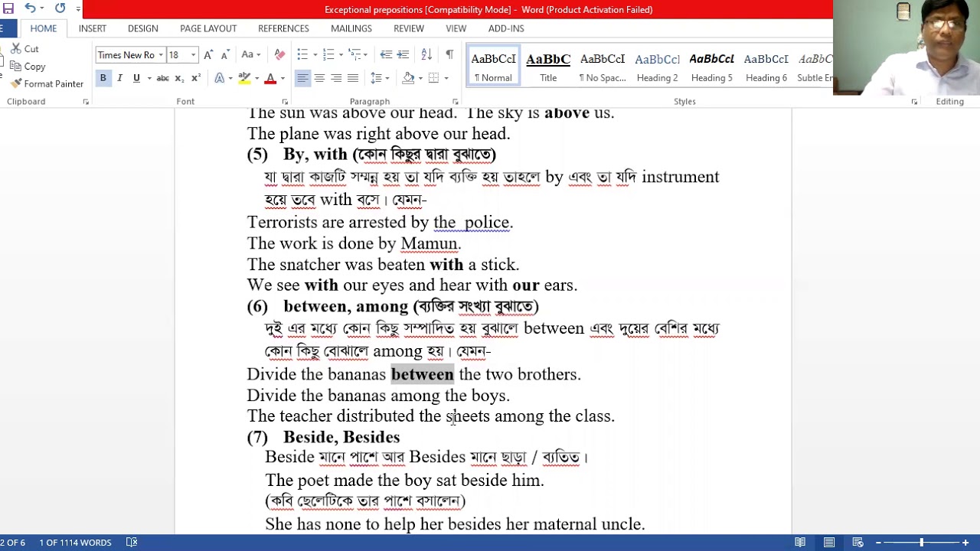The image size is (980, 551).
Task: Open the PAGE LAYOUT tab
Action: pos(208,28)
